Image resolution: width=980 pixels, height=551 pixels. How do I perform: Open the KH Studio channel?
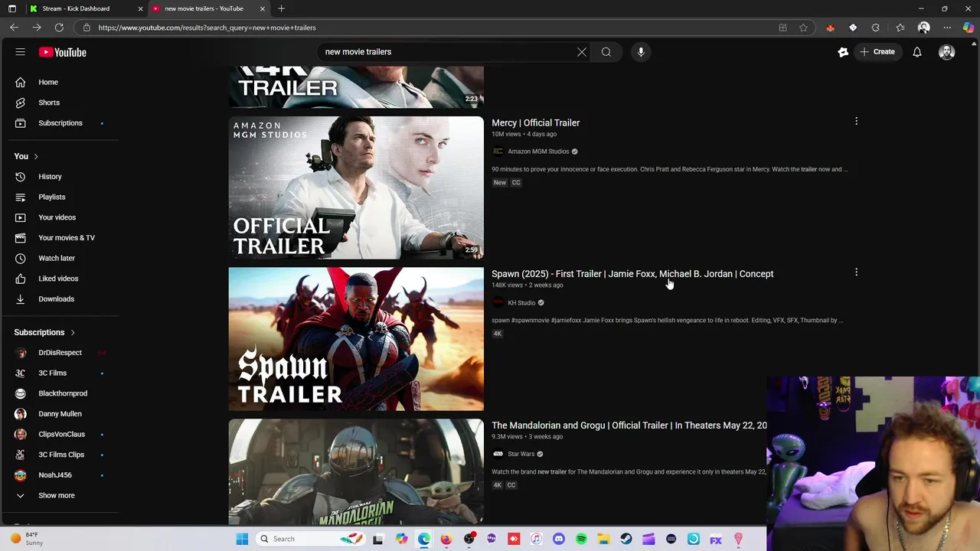pos(521,303)
